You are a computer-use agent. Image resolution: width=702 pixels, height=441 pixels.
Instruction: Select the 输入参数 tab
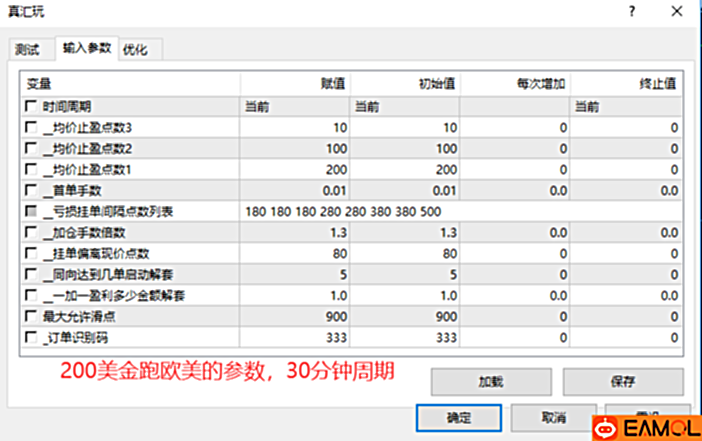(x=83, y=49)
